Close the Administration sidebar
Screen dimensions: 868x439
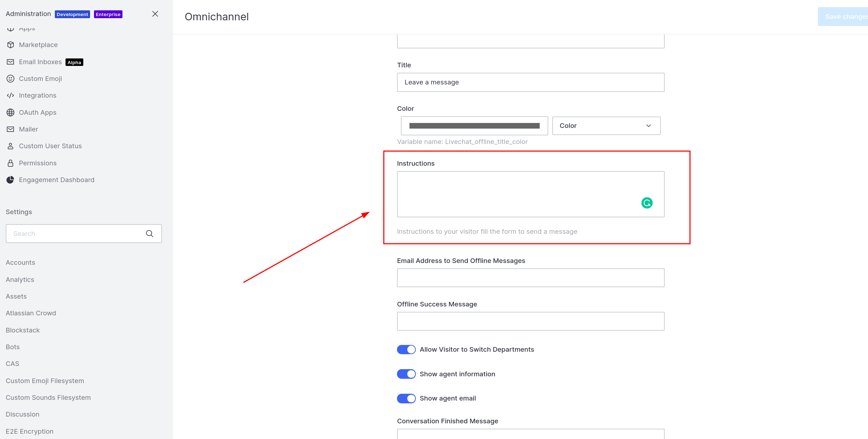(x=155, y=14)
